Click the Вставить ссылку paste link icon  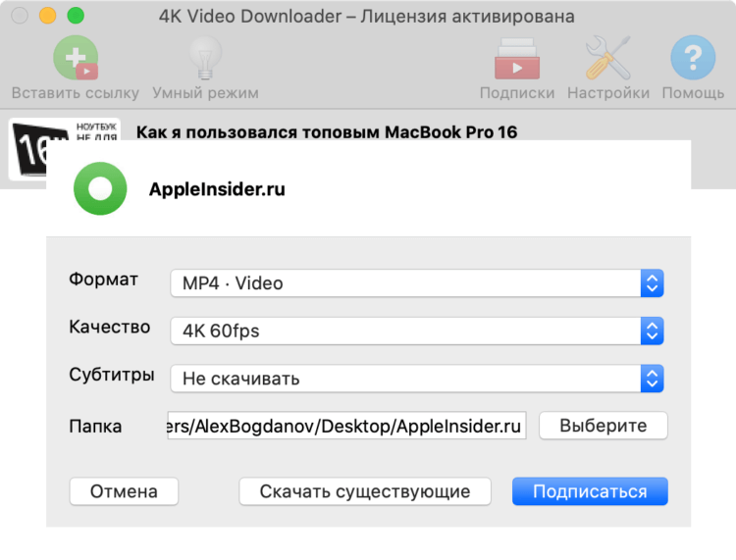76,58
